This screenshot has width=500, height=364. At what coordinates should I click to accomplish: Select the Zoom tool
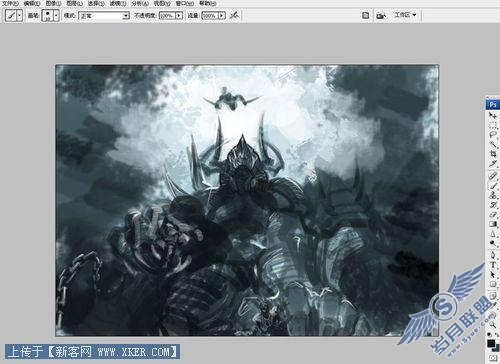[492, 325]
